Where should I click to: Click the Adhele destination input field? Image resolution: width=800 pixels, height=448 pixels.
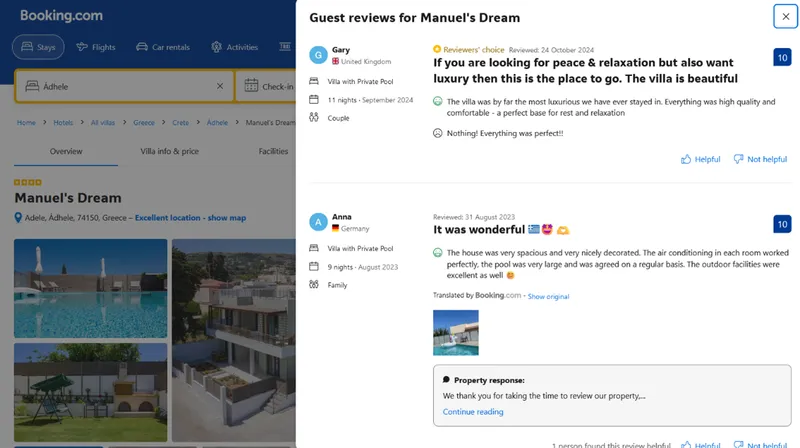coord(120,87)
